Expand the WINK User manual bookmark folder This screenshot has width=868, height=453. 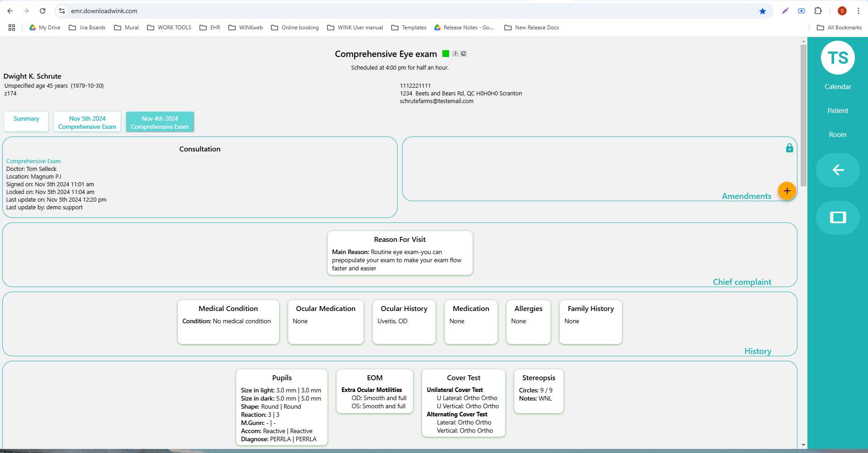[355, 28]
